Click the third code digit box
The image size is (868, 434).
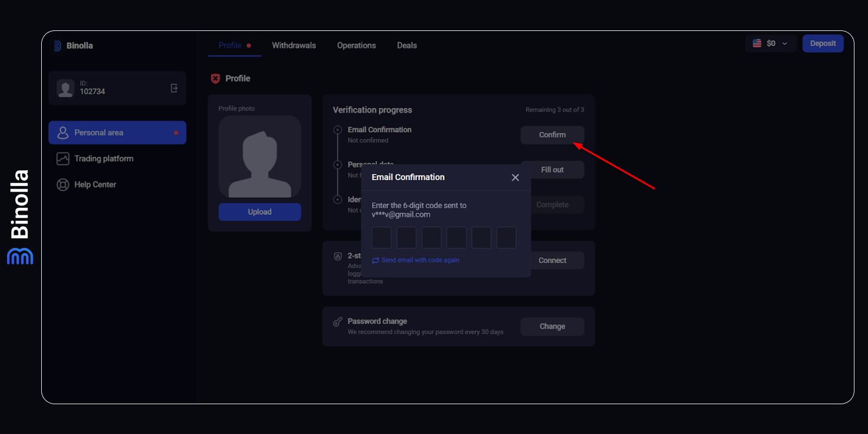tap(431, 238)
